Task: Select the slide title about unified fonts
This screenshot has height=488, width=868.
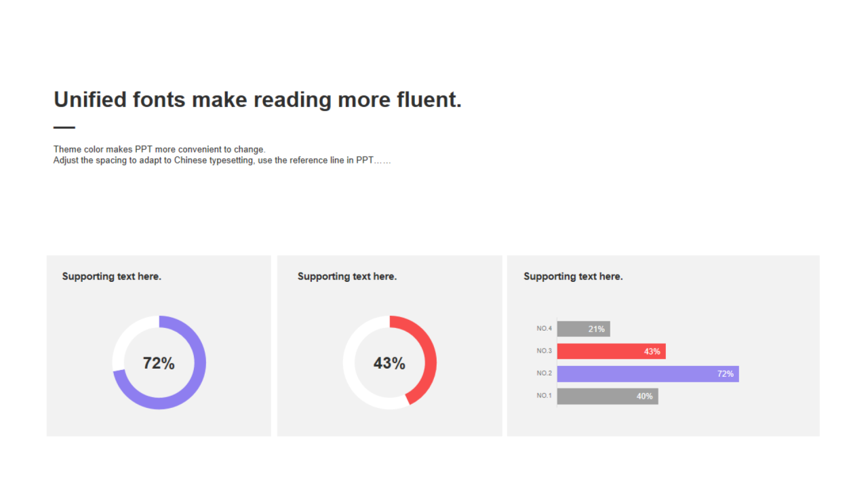Action: 258,100
